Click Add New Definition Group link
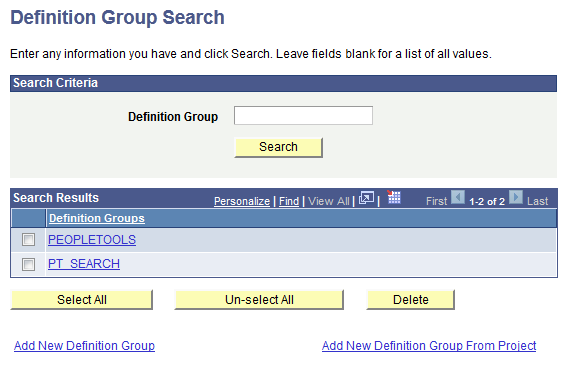Viewport: 582px width, 379px height. (84, 346)
